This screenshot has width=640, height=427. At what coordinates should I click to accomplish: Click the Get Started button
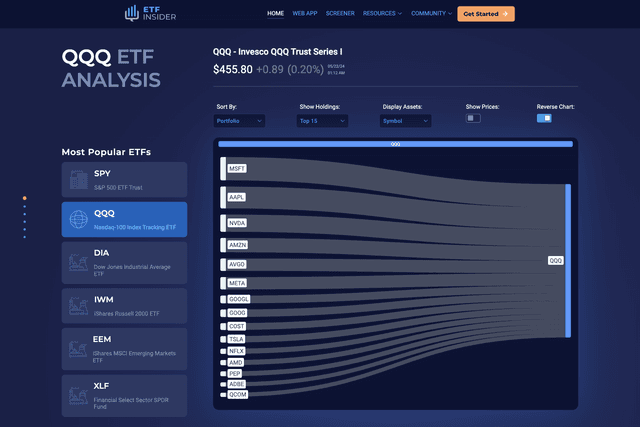[x=486, y=14]
